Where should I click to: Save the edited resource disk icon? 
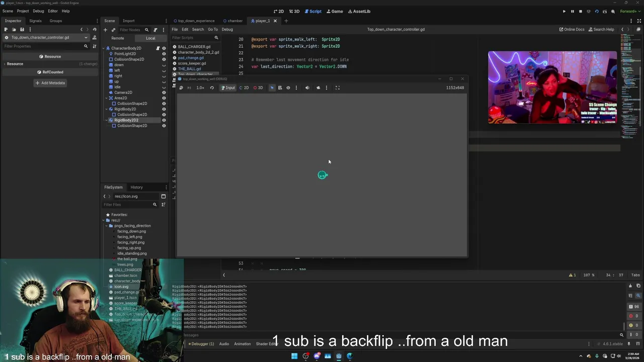tap(22, 29)
